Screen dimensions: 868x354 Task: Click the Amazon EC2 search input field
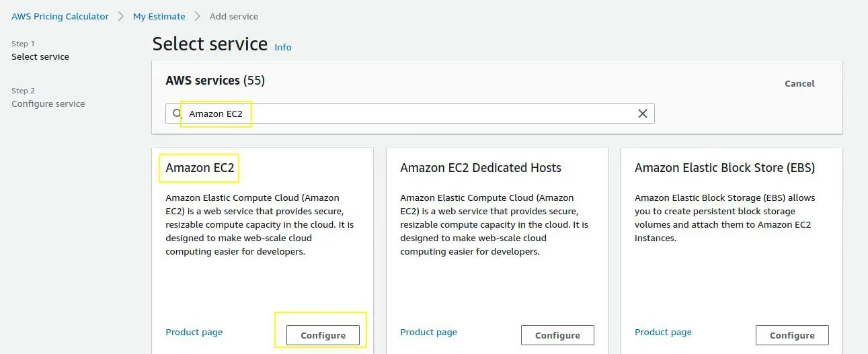(x=403, y=114)
